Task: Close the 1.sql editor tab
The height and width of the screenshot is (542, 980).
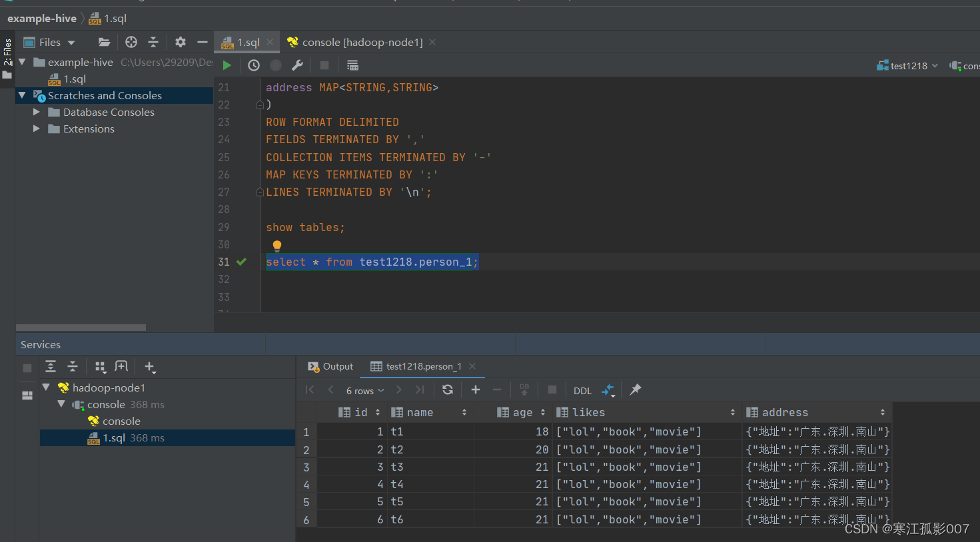Action: [x=270, y=42]
